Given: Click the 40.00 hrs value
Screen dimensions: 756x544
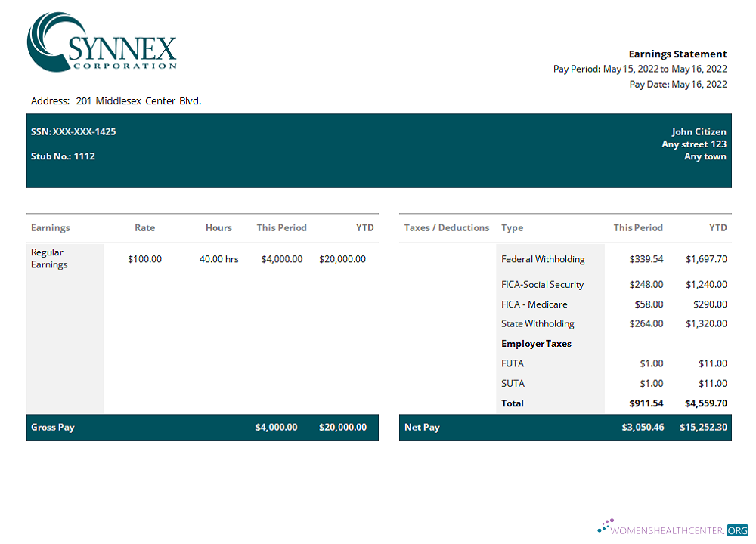Looking at the screenshot, I should 218,259.
